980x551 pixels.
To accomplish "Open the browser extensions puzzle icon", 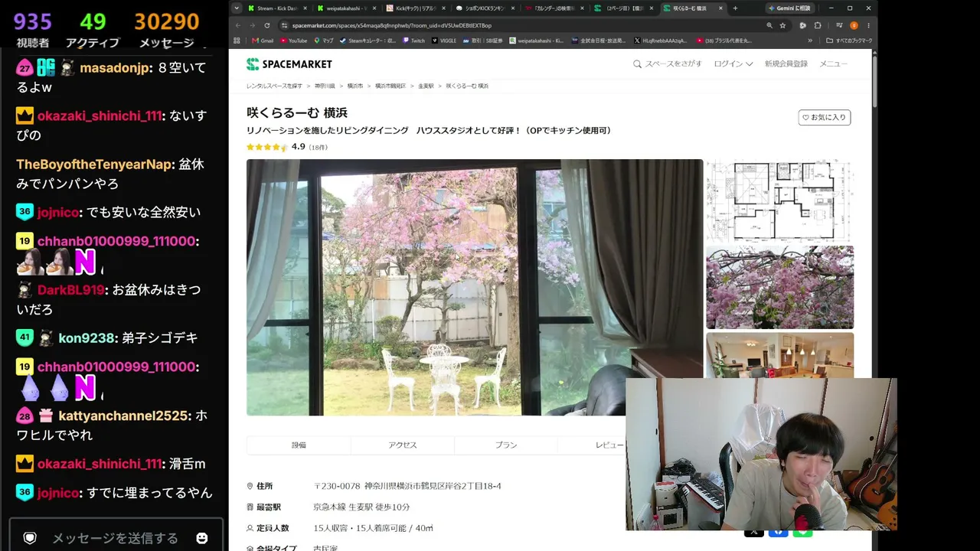I will [818, 25].
